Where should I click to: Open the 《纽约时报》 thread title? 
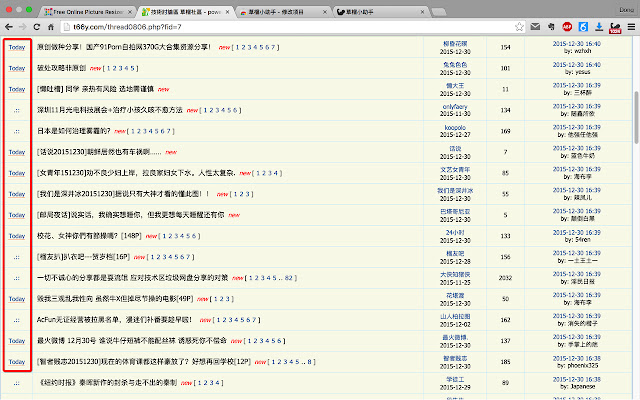tap(107, 383)
